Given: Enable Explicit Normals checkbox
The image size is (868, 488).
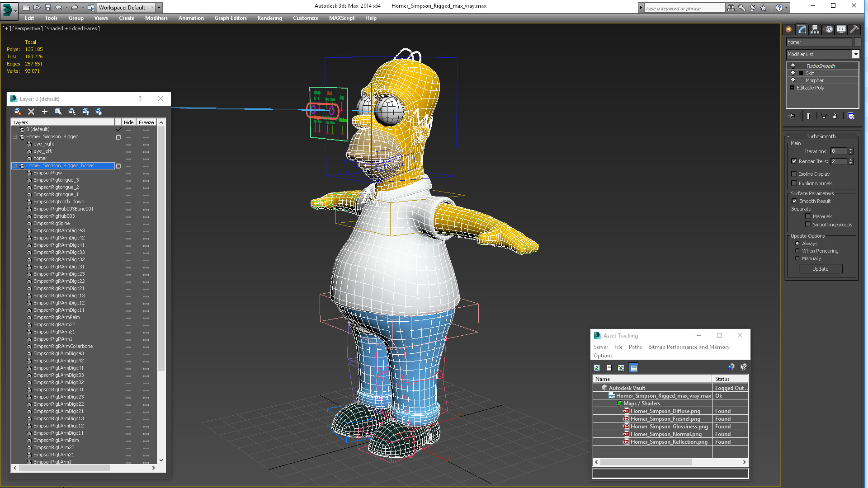Looking at the screenshot, I should (794, 183).
